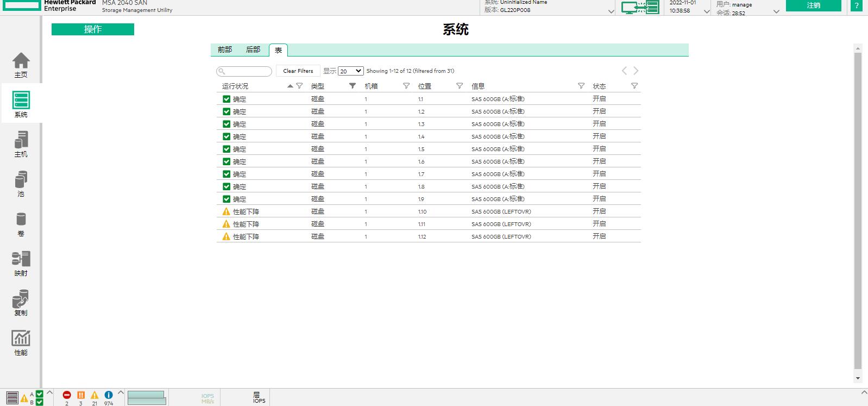The image size is (868, 406).
Task: Click the warning icon for disk 1.12
Action: (227, 236)
